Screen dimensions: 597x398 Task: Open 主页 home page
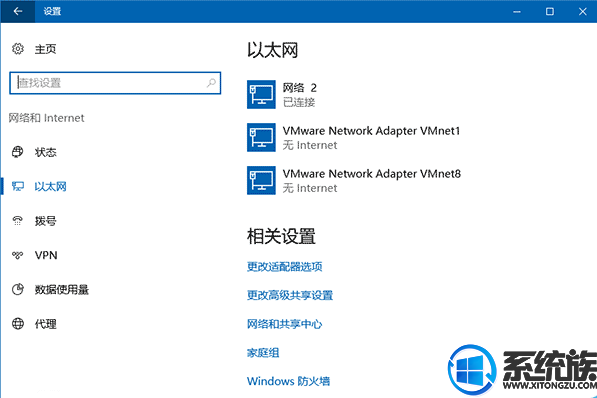pyautogui.click(x=45, y=49)
